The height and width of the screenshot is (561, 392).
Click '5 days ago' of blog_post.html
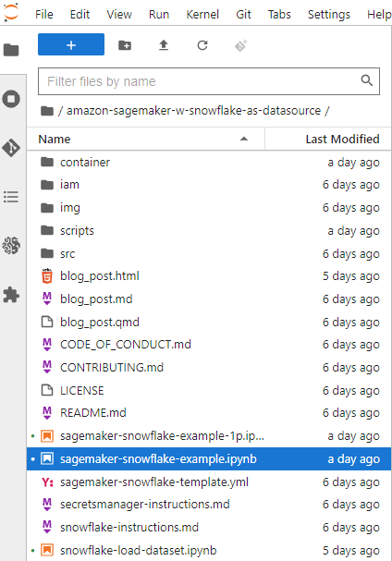pyautogui.click(x=350, y=276)
